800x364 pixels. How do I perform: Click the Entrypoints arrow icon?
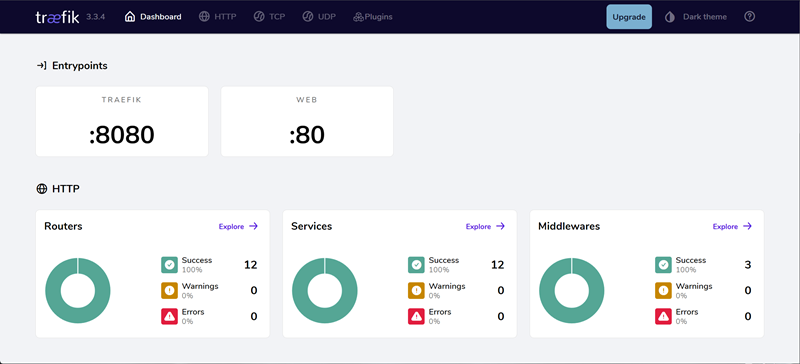click(41, 65)
